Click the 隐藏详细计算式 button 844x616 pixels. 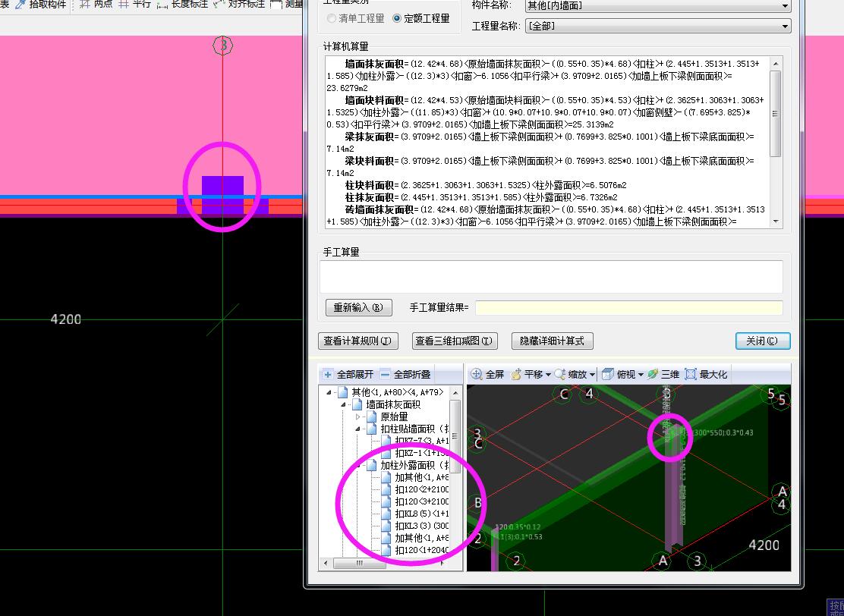pyautogui.click(x=552, y=341)
